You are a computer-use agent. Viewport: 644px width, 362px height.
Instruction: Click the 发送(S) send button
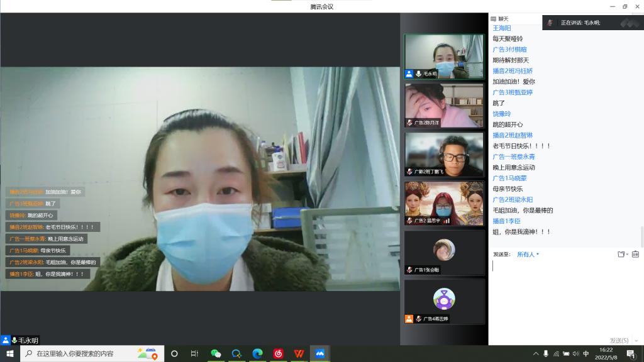click(x=619, y=340)
